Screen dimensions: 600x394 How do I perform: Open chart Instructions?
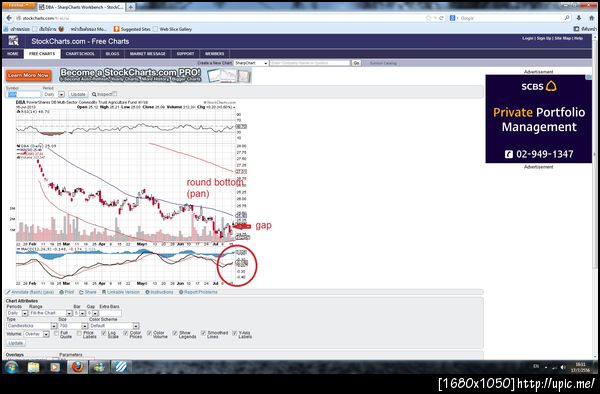click(x=159, y=292)
